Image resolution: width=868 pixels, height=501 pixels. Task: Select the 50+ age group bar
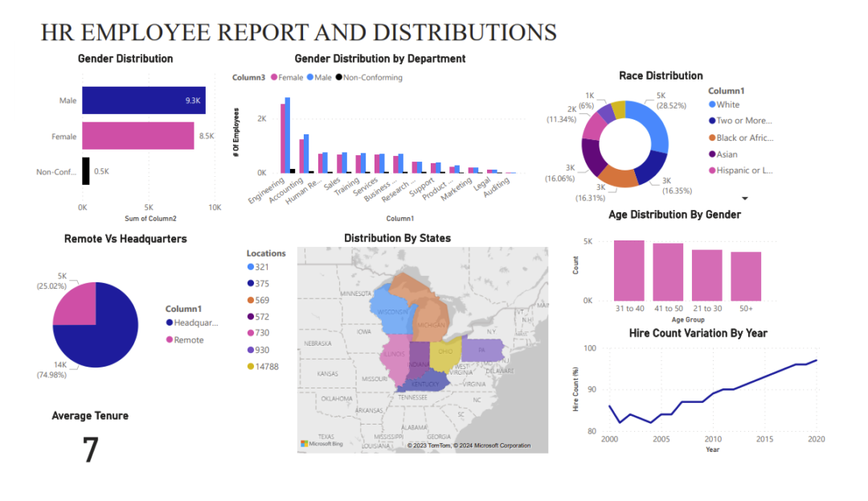pyautogui.click(x=745, y=276)
